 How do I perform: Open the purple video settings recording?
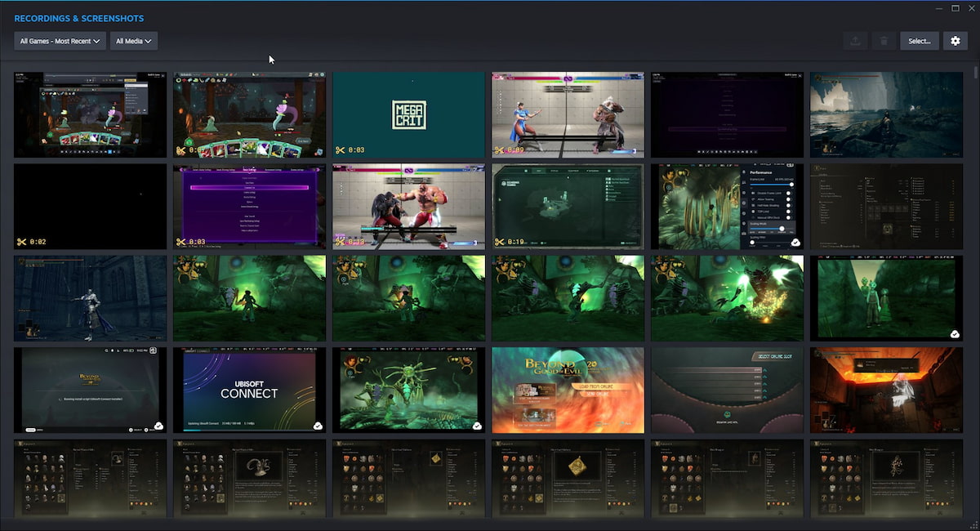point(249,206)
